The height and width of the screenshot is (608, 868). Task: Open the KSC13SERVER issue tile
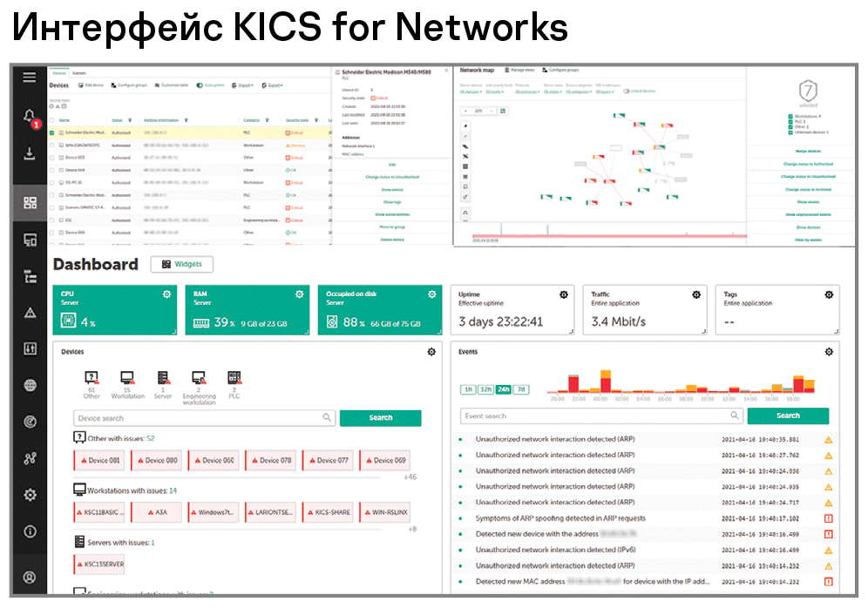click(x=99, y=564)
